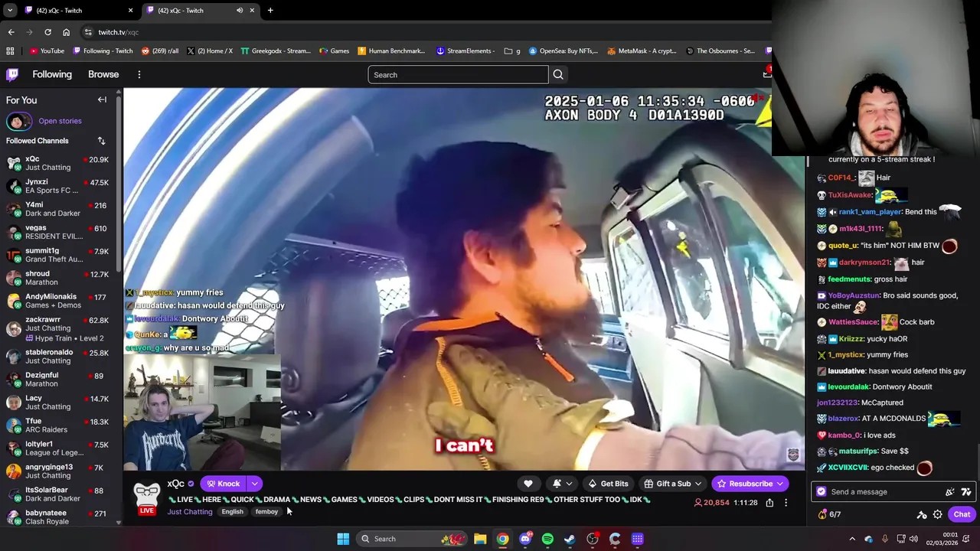This screenshot has height=551, width=980.
Task: Open the bookmarks bar apps grid
Action: [10, 51]
